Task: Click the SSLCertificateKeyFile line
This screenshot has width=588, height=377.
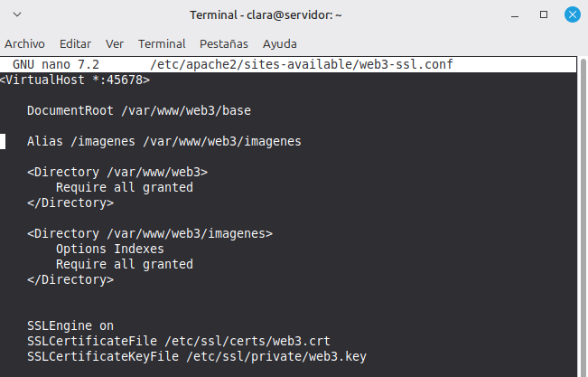Action: pos(196,356)
